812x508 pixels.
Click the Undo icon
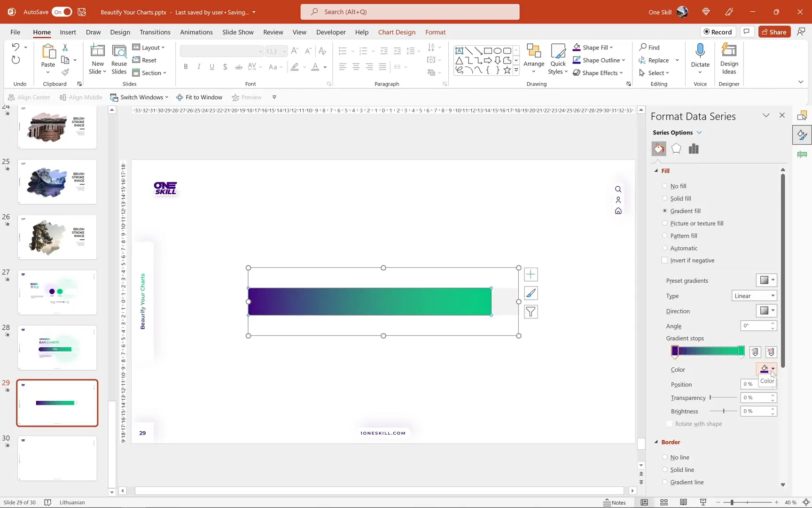tap(16, 47)
